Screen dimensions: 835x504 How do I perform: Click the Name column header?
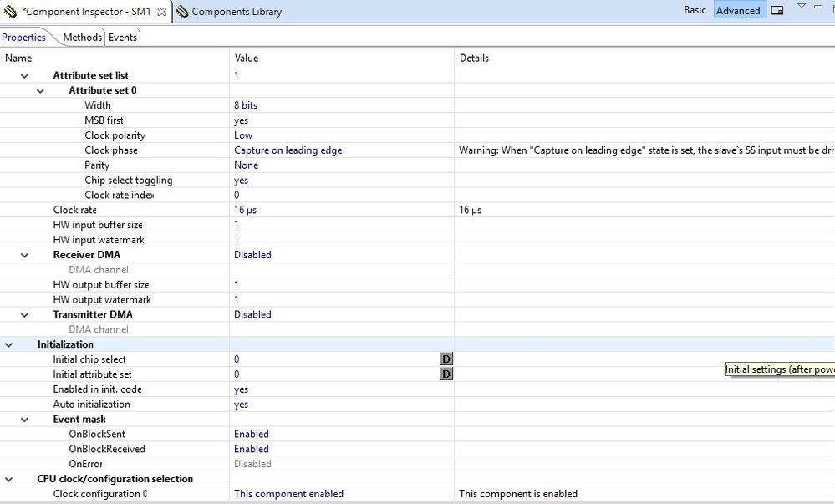point(18,58)
